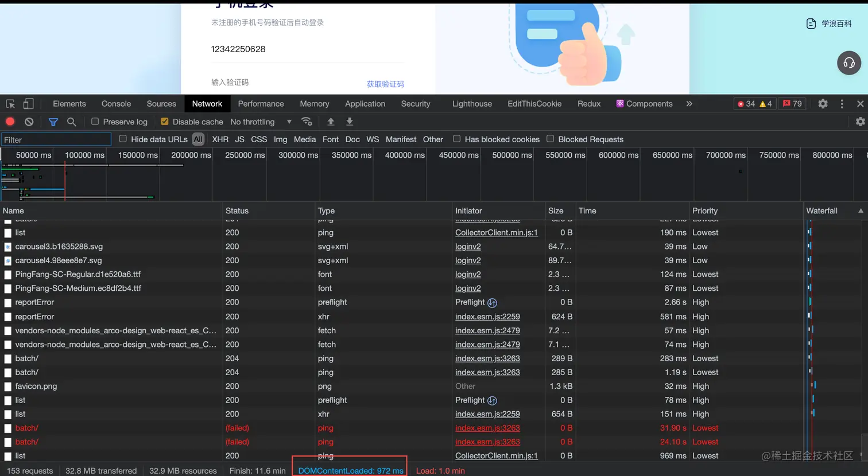Screen dimensions: 868x476
Task: Open network conditions wifi icon
Action: [307, 122]
